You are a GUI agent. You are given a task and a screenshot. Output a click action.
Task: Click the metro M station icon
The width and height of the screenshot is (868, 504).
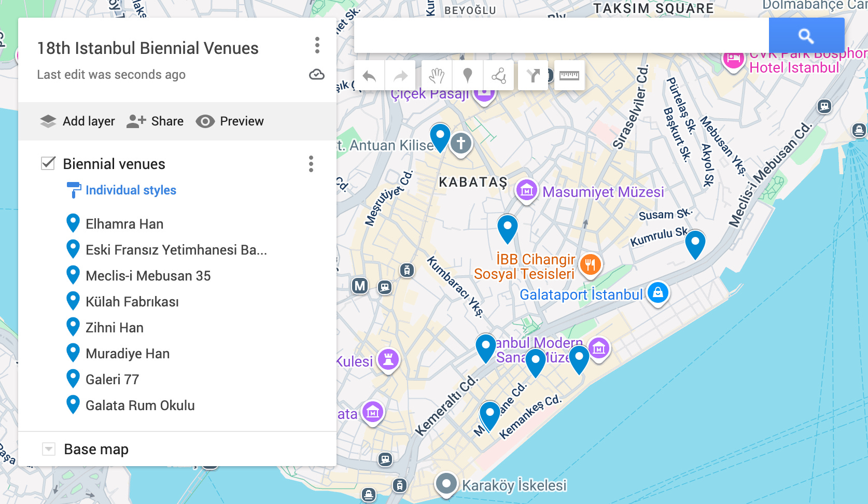point(360,286)
